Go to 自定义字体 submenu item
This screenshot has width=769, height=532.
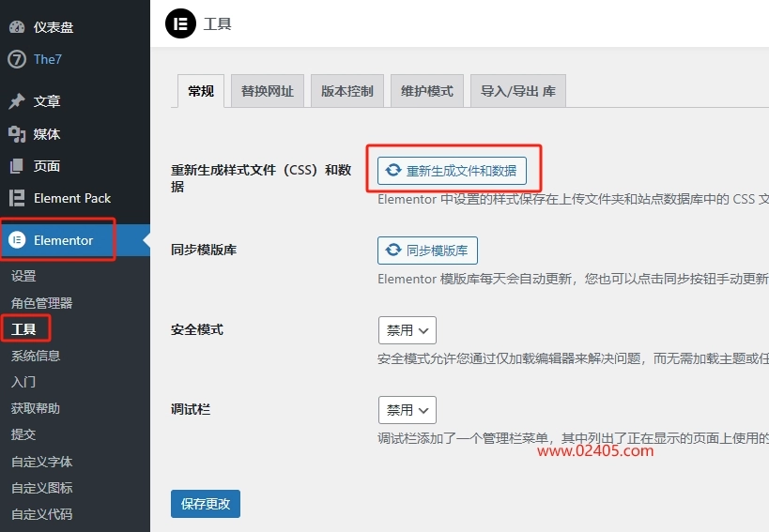(42, 462)
